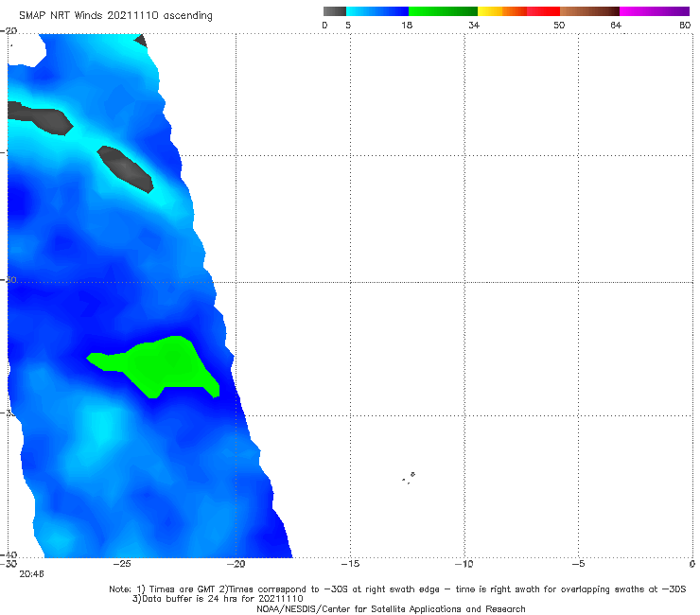Viewport: 700px width, 615px height.
Task: Click the yellow-to-red 34-50 color bar segment
Action: tap(518, 11)
